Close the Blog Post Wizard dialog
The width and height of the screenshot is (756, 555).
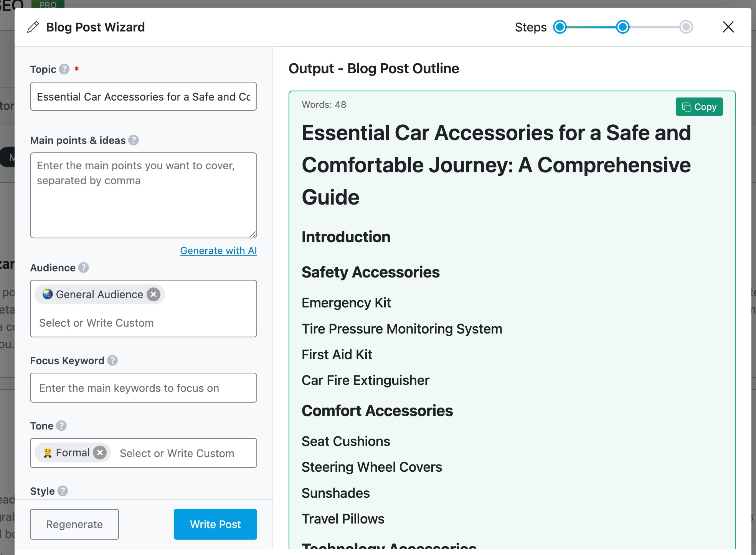[728, 27]
